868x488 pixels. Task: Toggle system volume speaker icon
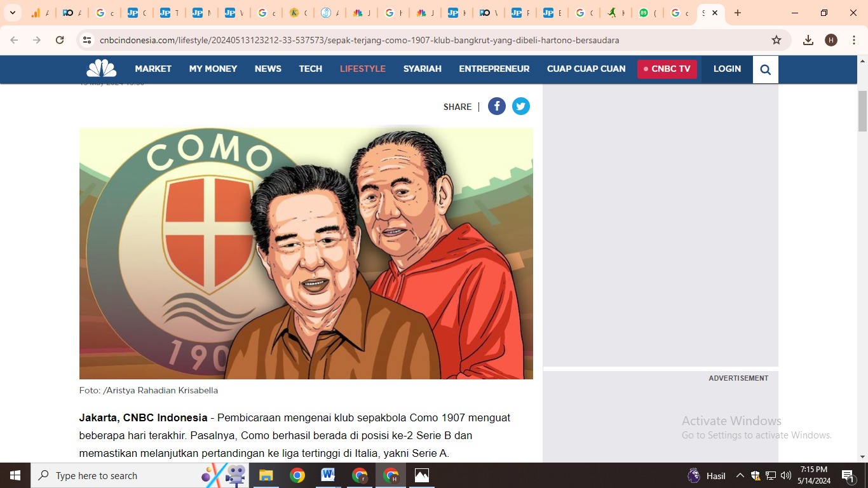tap(786, 475)
